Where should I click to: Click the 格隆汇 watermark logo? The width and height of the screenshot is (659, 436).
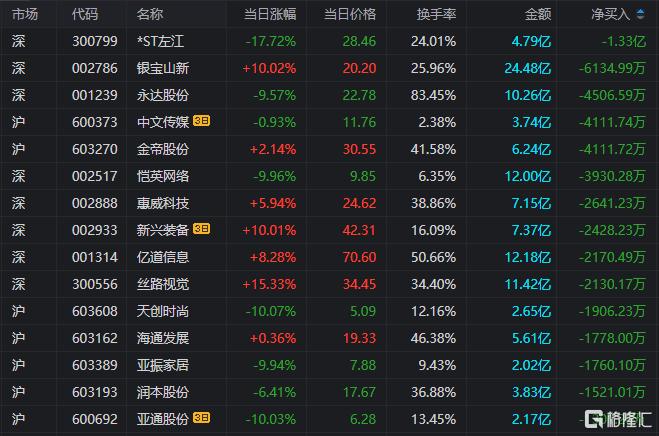[x=618, y=418]
